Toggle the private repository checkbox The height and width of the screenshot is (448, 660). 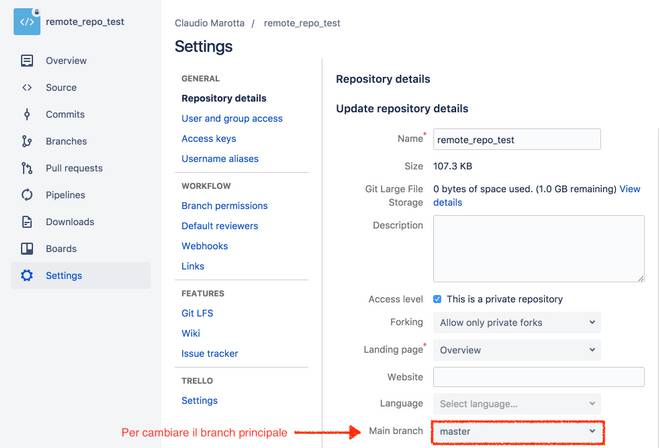[x=438, y=299]
